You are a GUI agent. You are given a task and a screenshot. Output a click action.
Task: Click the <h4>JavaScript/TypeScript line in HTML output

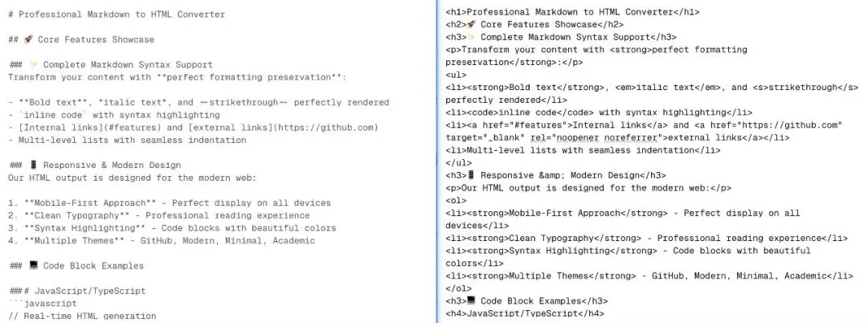coord(525,313)
